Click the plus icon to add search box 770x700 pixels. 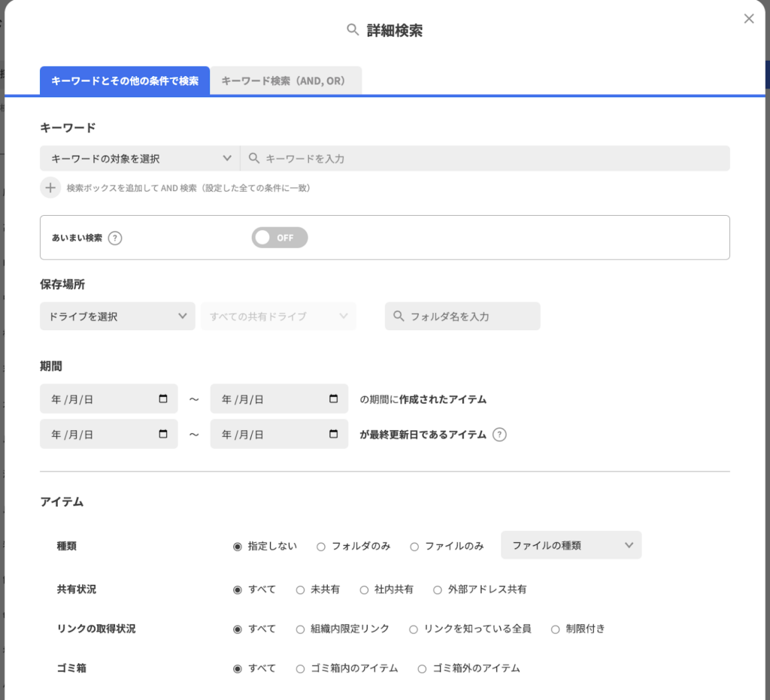click(50, 188)
